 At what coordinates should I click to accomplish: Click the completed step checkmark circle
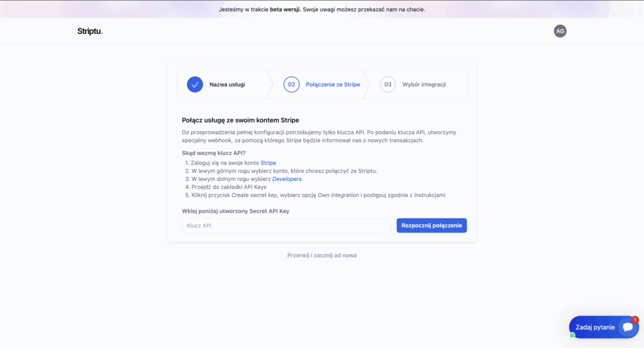pos(195,85)
